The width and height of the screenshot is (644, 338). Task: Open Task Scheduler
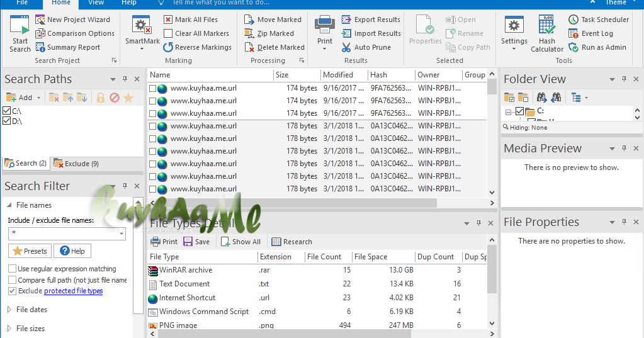599,20
